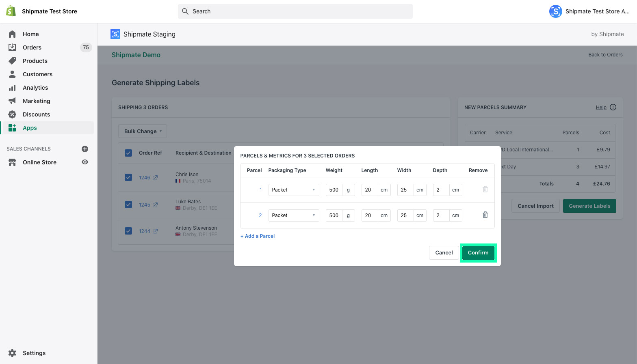Edit parcel 1 depth field
This screenshot has height=364, width=637.
click(441, 190)
